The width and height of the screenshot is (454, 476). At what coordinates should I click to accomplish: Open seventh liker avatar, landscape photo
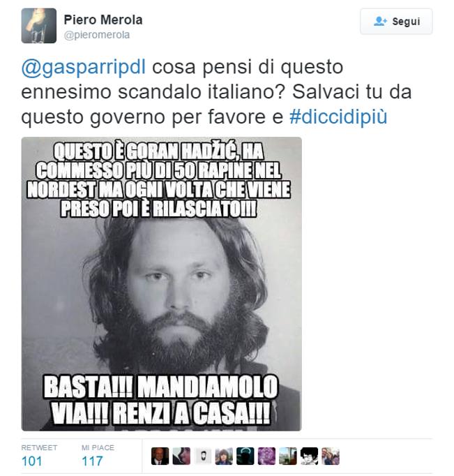click(x=288, y=456)
